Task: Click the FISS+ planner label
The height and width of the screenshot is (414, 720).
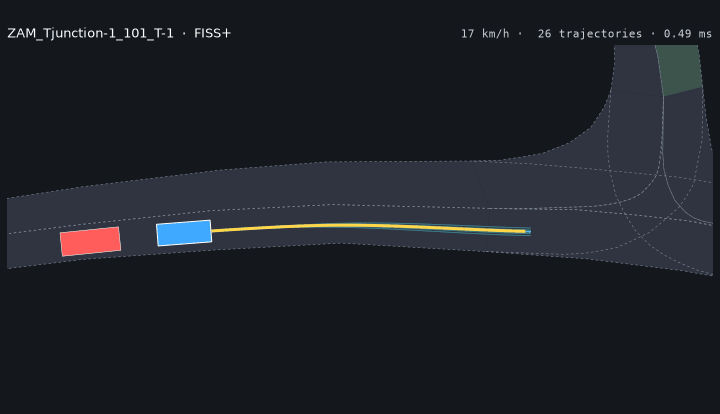Action: pos(212,34)
